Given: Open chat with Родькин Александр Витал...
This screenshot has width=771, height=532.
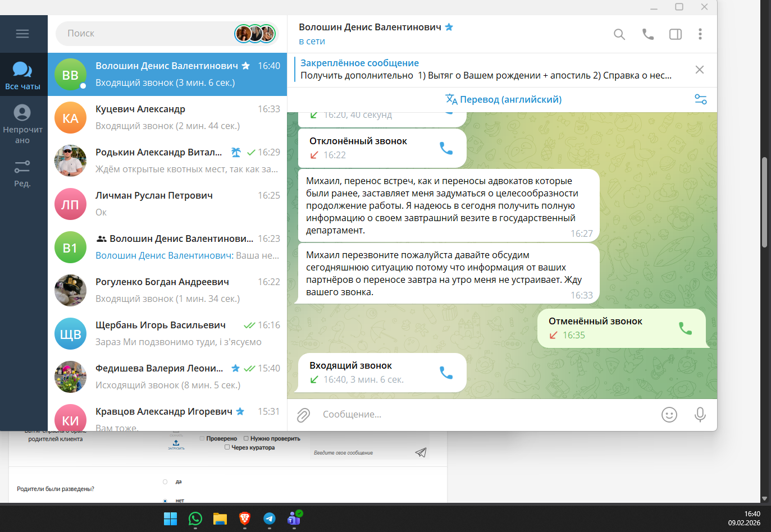Looking at the screenshot, I should (x=167, y=161).
